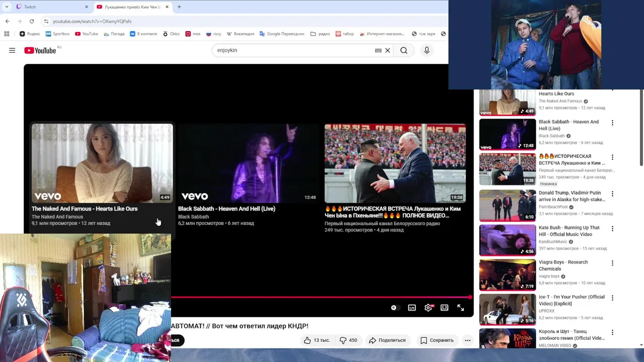This screenshot has width=644, height=362.
Task: Open options for Ice-T sidebar video
Action: pos(612,298)
